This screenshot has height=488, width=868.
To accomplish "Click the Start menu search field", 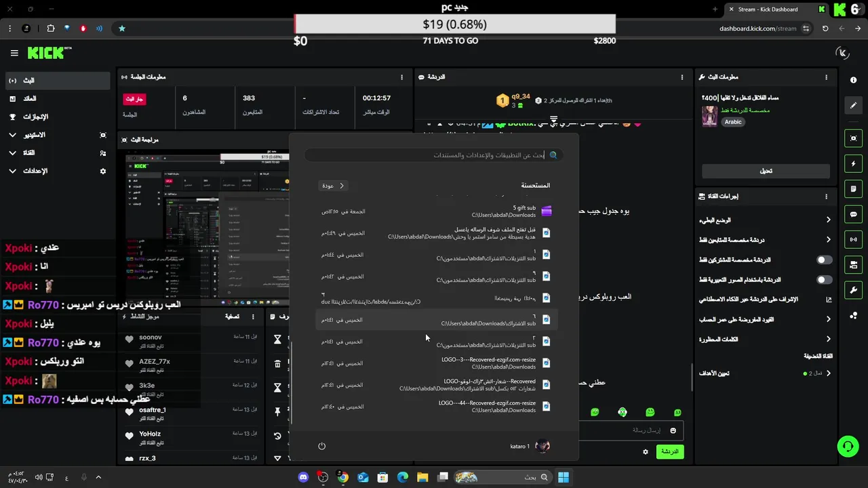I will [x=434, y=155].
